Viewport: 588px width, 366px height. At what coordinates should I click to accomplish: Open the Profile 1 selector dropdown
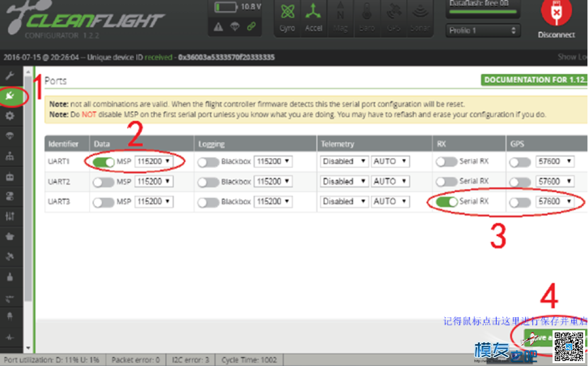[x=483, y=31]
